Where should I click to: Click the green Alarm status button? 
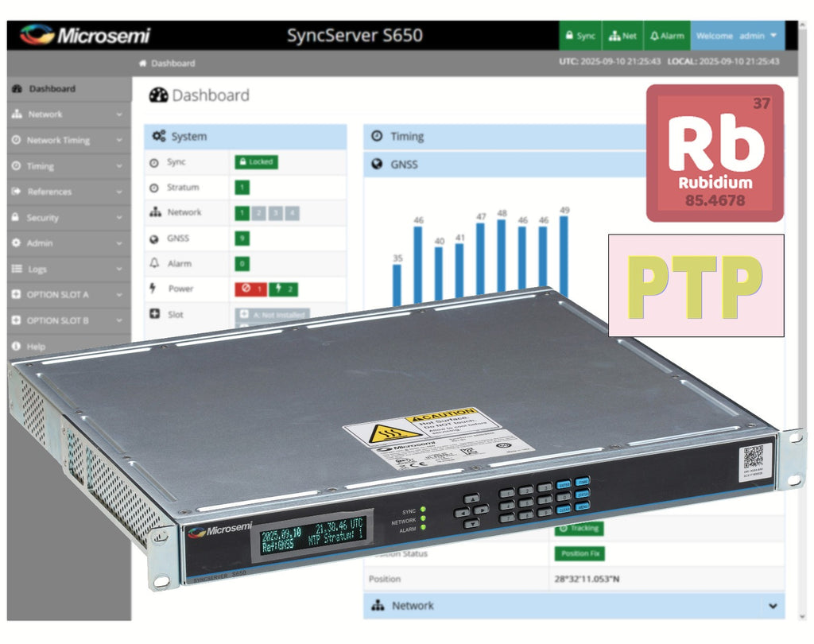[x=667, y=35]
